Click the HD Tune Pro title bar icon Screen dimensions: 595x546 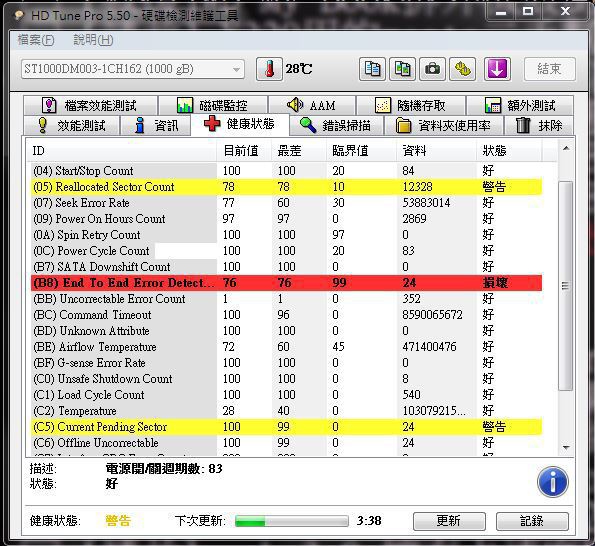pyautogui.click(x=19, y=16)
